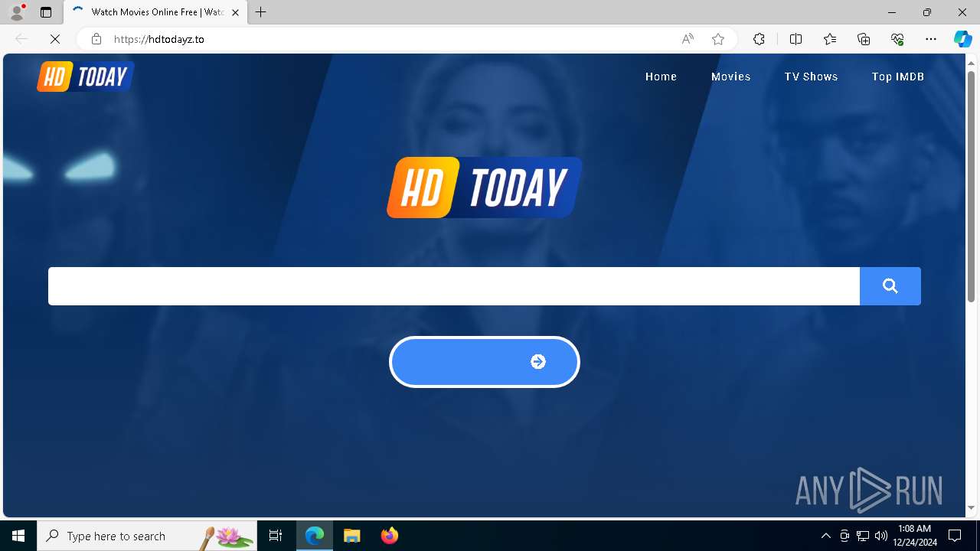The image size is (980, 551).
Task: Open the browser profile icon
Action: (16, 12)
